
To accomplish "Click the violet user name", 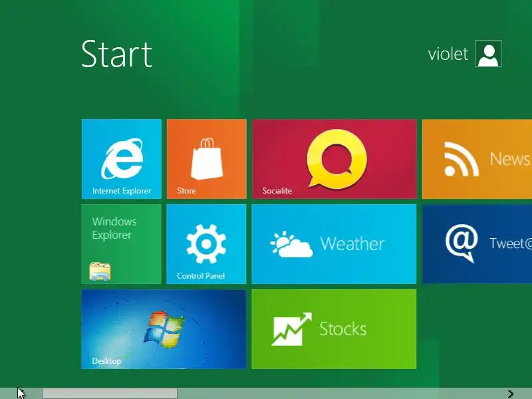I will 448,54.
